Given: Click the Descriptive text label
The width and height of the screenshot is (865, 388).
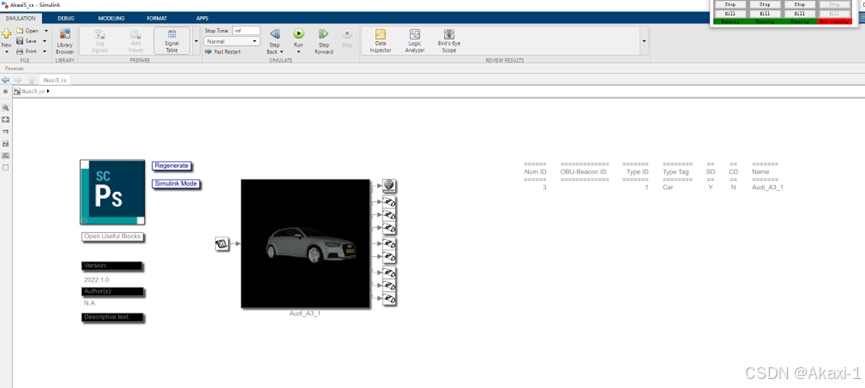Looking at the screenshot, I should [113, 317].
